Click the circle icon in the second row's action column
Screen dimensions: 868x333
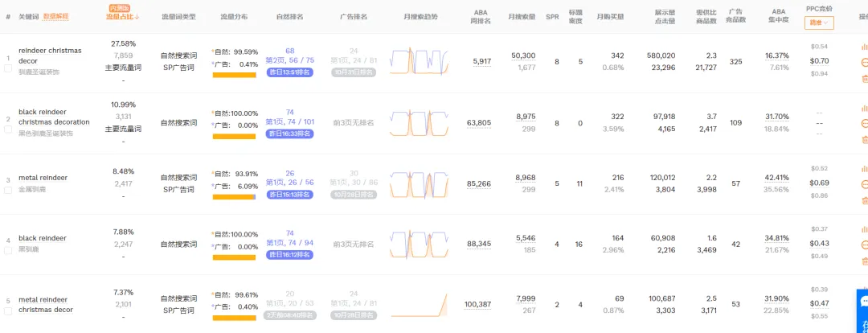pyautogui.click(x=865, y=124)
